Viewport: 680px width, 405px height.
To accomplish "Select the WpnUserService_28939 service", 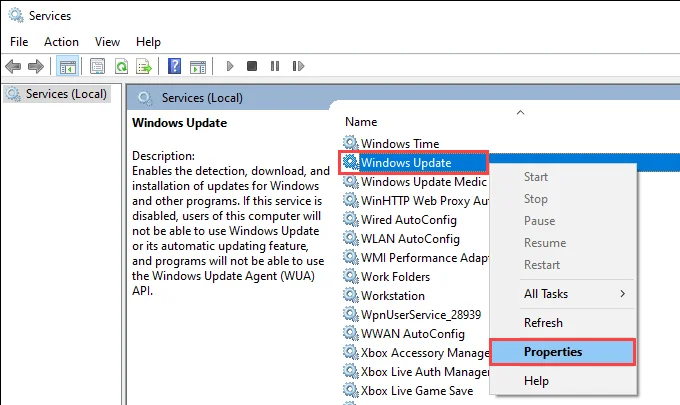I will coord(421,314).
